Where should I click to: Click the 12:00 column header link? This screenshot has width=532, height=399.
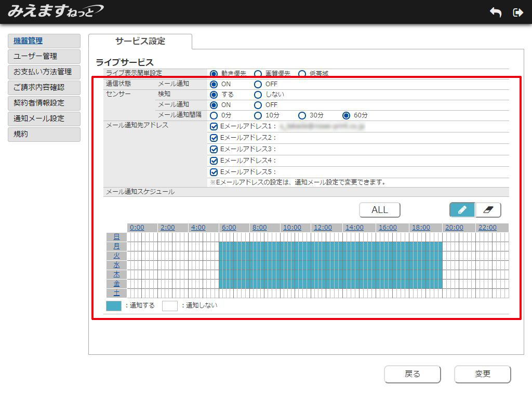[x=323, y=228]
